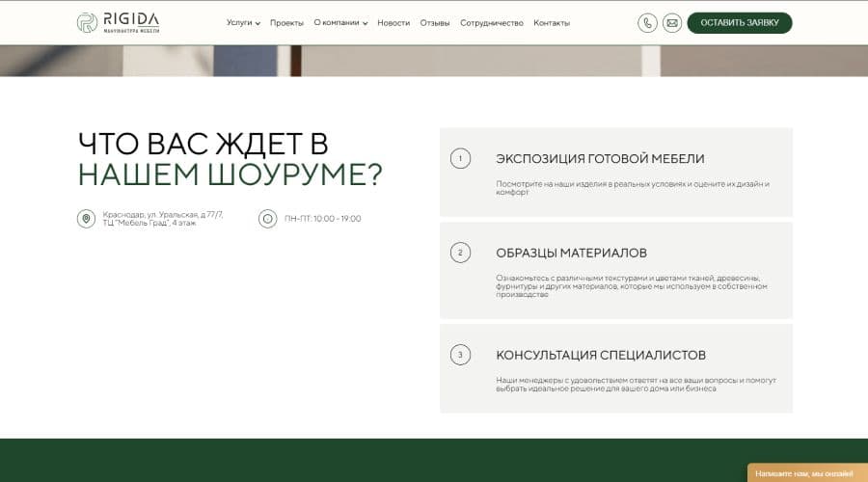The image size is (868, 482).
Task: Click the number 1 circle icon
Action: click(460, 158)
